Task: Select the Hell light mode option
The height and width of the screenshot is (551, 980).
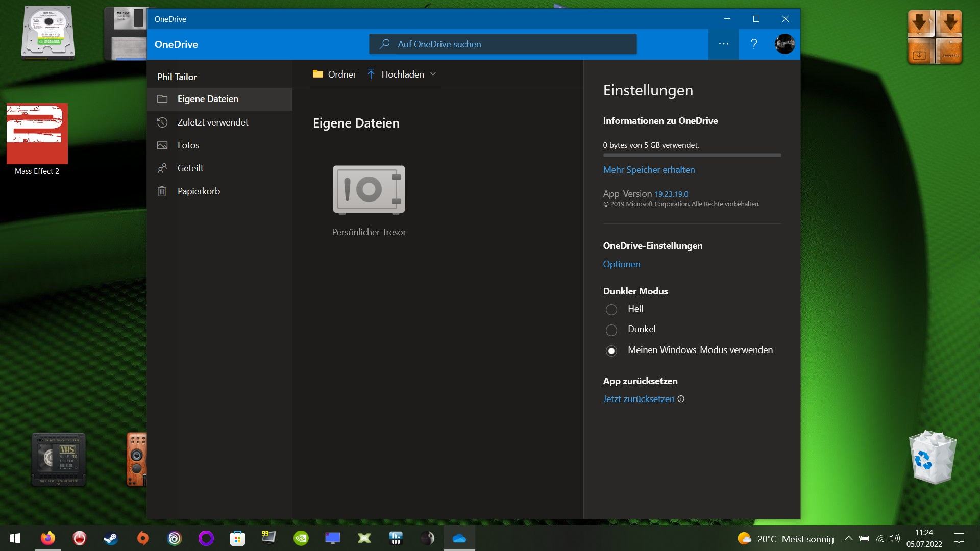Action: (x=611, y=309)
